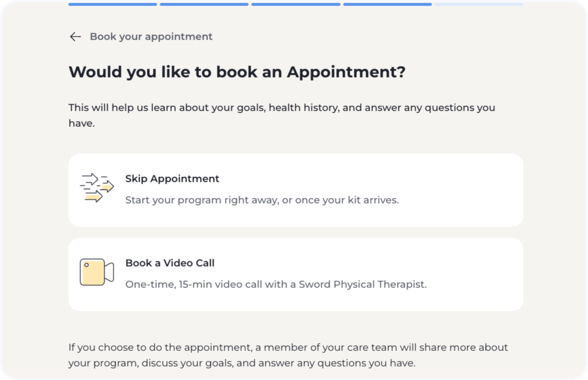Viewport: 588px width, 380px height.
Task: Click the first progress bar segment
Action: pos(113,4)
